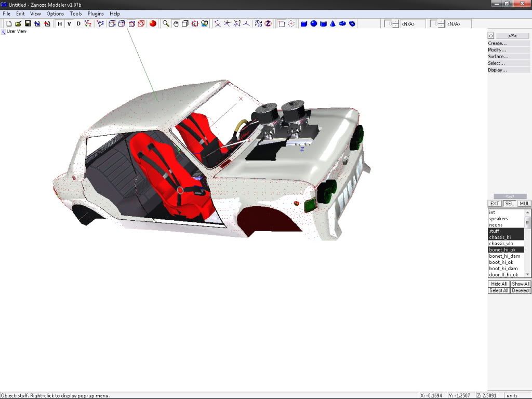Activate the Pan hand tool

176,23
